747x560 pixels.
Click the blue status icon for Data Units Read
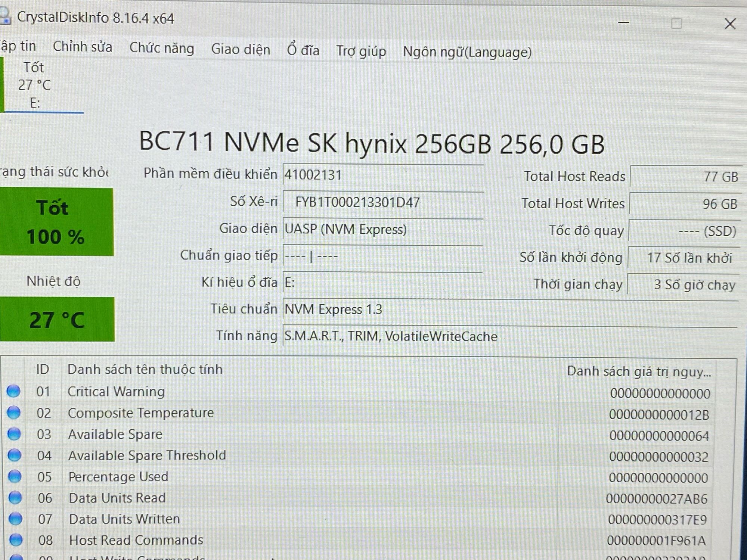click(15, 497)
